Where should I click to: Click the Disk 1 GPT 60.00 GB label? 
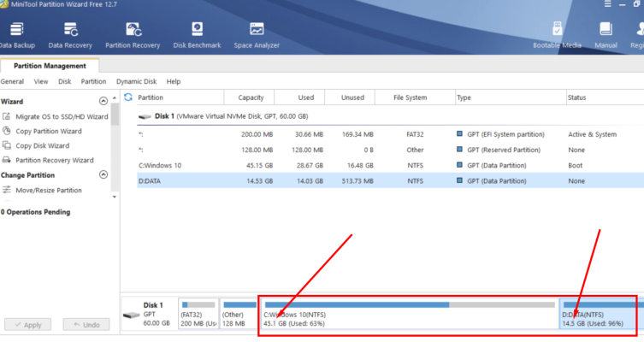157,314
